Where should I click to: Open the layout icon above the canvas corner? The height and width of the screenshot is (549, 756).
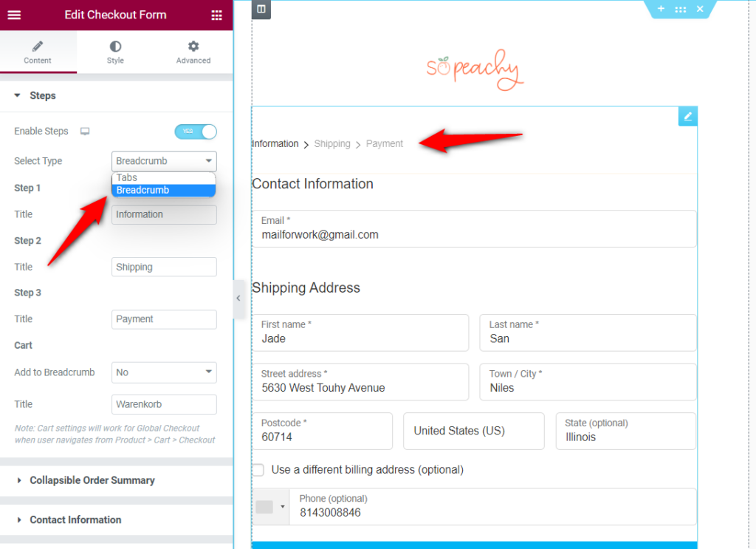(x=260, y=10)
